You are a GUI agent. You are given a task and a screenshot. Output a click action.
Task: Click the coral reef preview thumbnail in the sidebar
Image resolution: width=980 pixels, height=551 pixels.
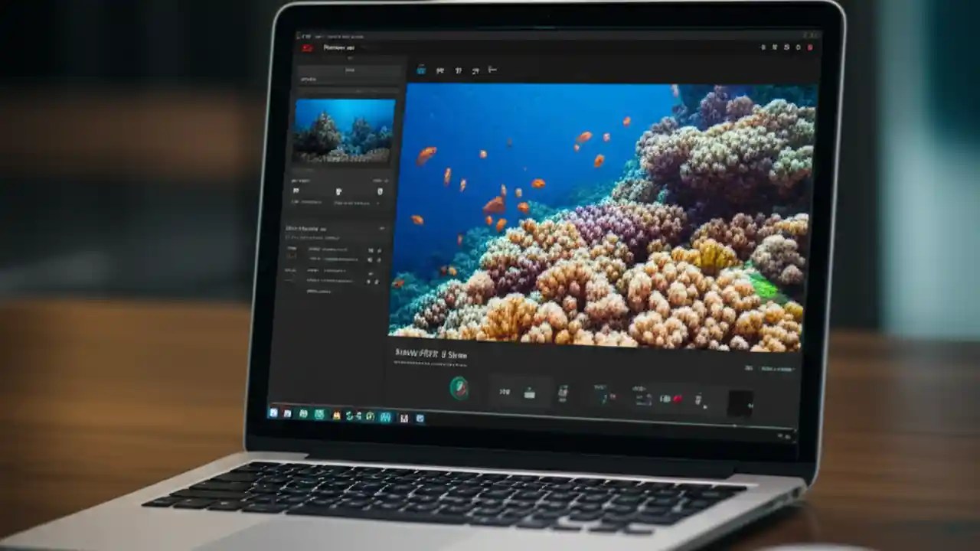(345, 129)
